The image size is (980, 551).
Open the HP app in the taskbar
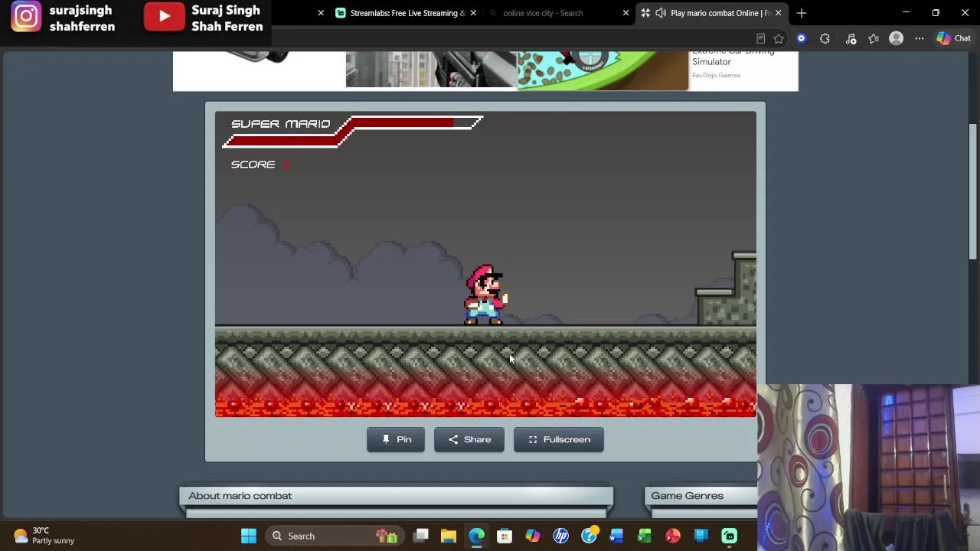pyautogui.click(x=561, y=536)
